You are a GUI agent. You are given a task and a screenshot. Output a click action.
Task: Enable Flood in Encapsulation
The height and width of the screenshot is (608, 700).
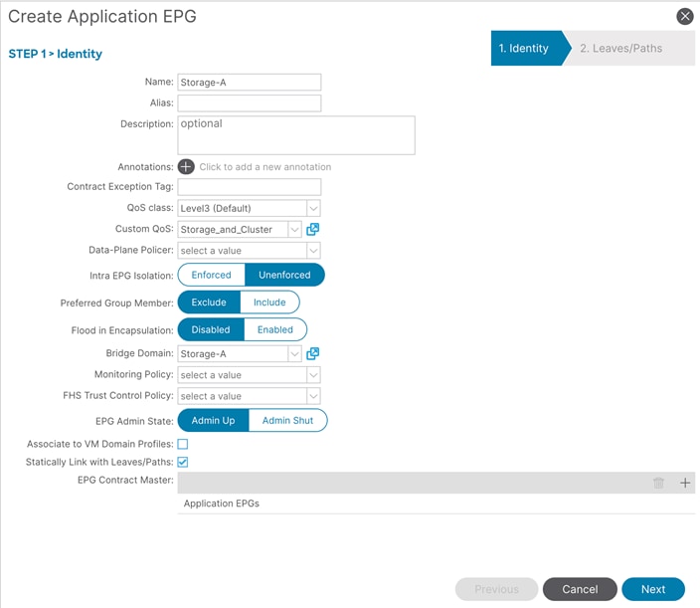click(275, 329)
